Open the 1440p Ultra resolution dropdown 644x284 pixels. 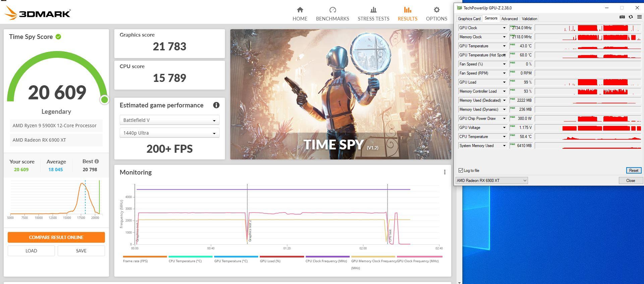(169, 133)
